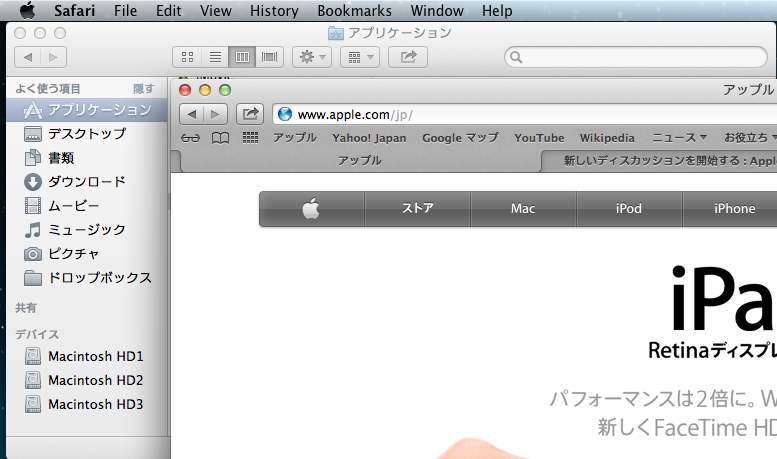The height and width of the screenshot is (459, 777).
Task: Click 隠す to hide favorites section
Action: point(143,89)
